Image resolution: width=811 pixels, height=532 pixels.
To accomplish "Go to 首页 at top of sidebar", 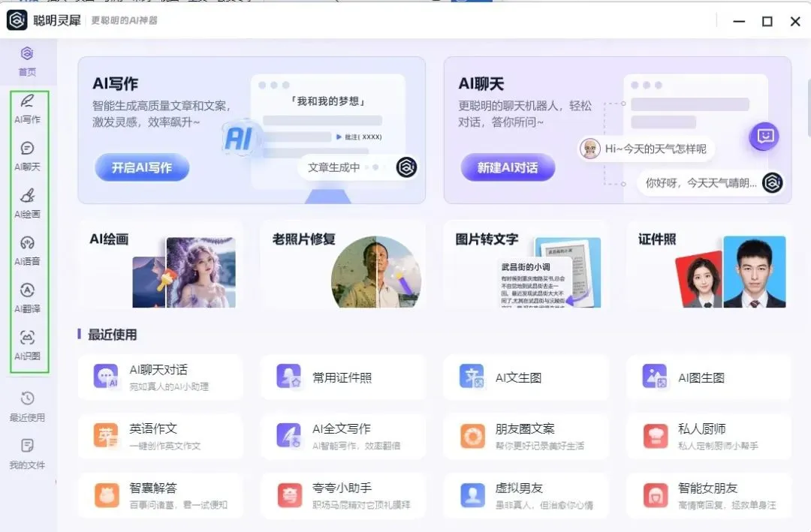I will pyautogui.click(x=28, y=60).
